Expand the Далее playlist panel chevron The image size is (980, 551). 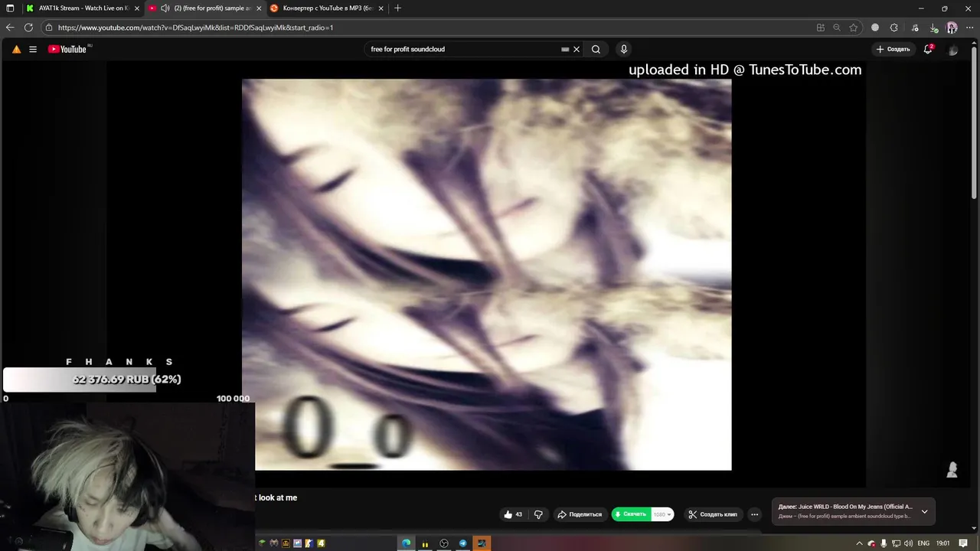coord(924,511)
